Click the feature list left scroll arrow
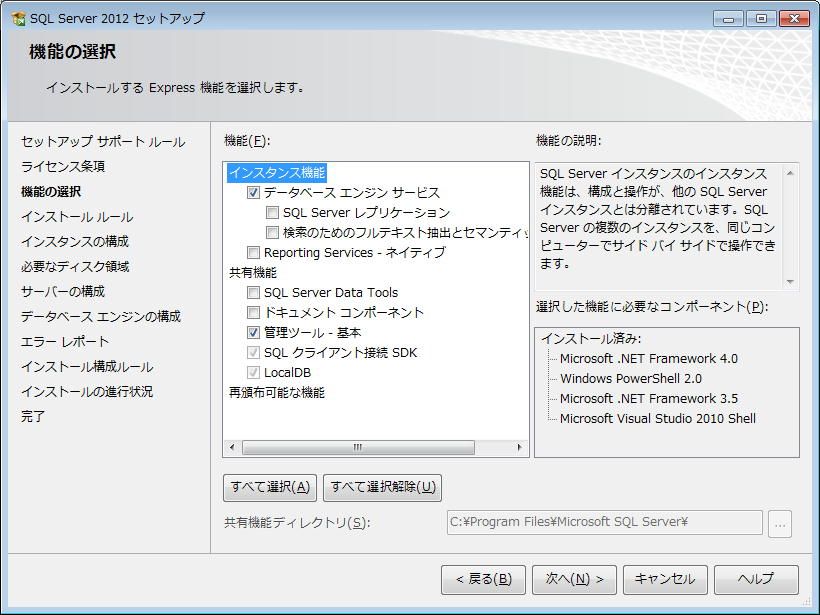820x615 pixels. (x=232, y=448)
